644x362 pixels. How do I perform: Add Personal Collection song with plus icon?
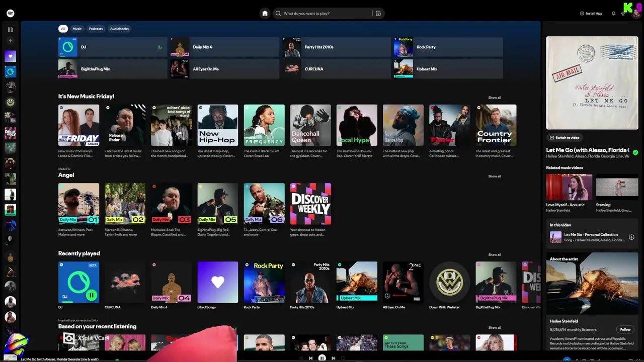(x=631, y=237)
